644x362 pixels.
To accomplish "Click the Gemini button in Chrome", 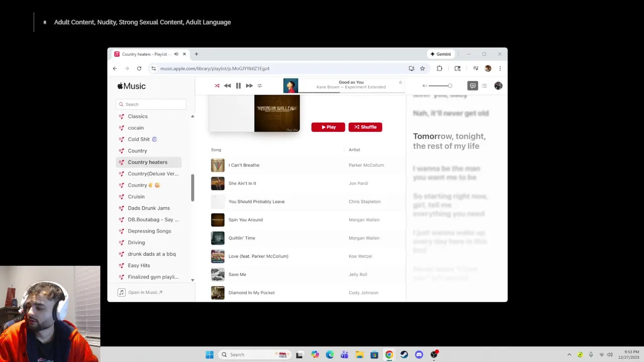I will coord(441,54).
